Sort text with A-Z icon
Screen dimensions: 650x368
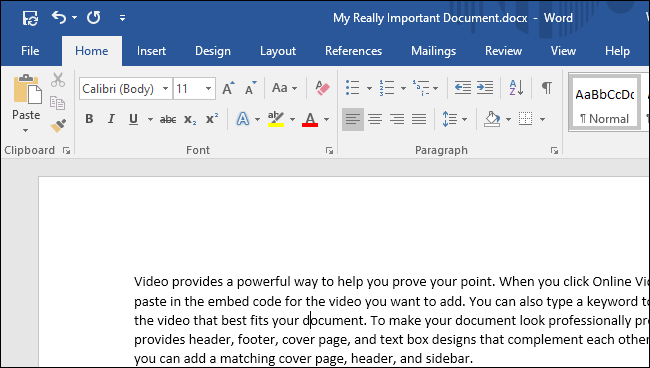point(517,88)
